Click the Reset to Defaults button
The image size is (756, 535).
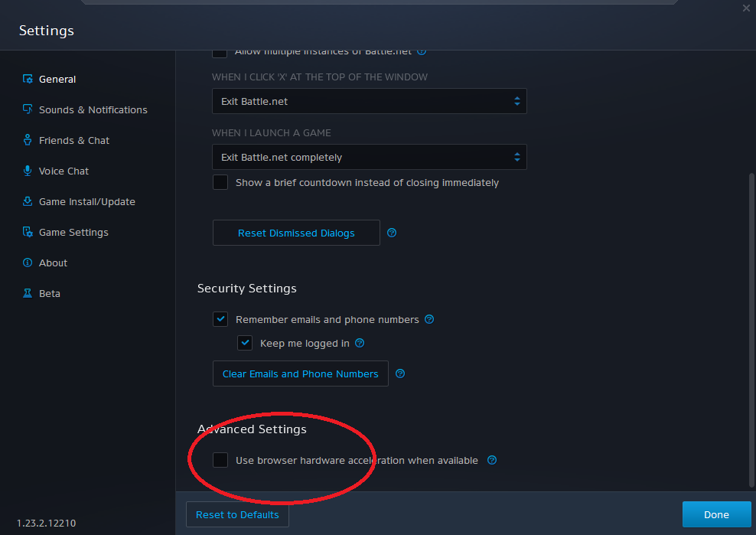click(x=237, y=515)
